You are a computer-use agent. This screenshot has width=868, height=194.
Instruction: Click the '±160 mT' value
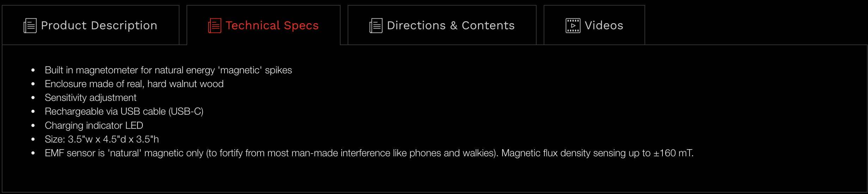[673, 153]
